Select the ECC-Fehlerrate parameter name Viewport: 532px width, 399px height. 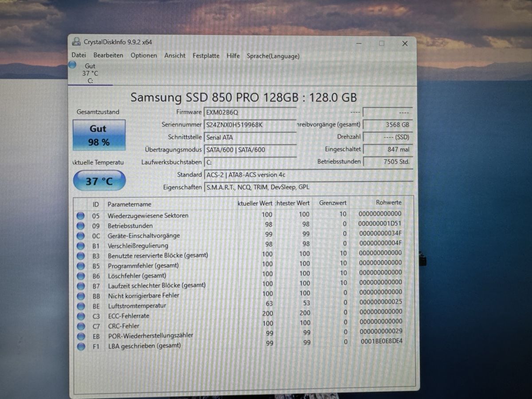tap(129, 316)
